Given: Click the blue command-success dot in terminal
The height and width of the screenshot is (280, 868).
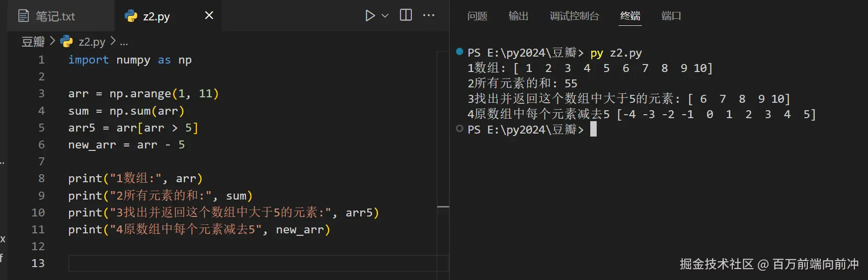Looking at the screenshot, I should point(460,52).
